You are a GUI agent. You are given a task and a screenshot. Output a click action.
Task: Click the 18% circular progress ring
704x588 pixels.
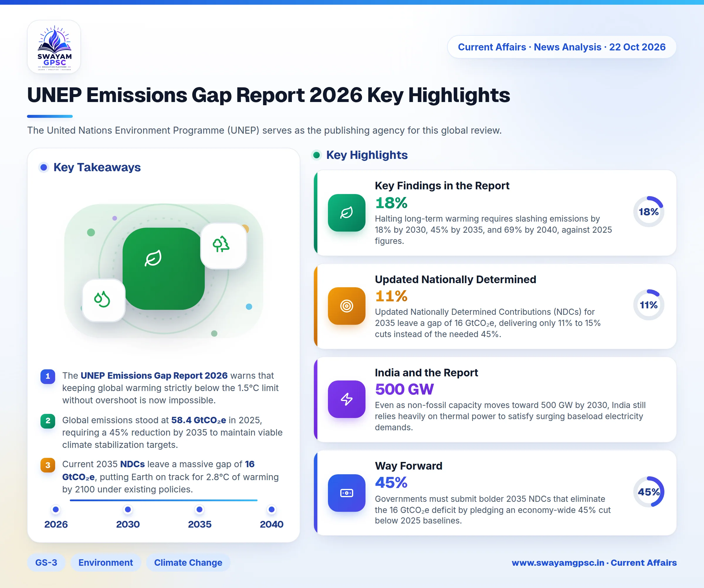click(648, 212)
